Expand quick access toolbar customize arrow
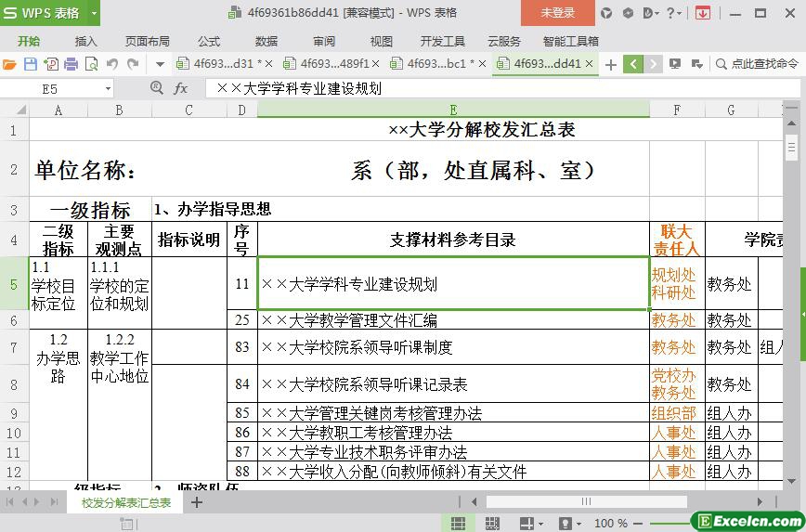806x532 pixels. click(160, 64)
